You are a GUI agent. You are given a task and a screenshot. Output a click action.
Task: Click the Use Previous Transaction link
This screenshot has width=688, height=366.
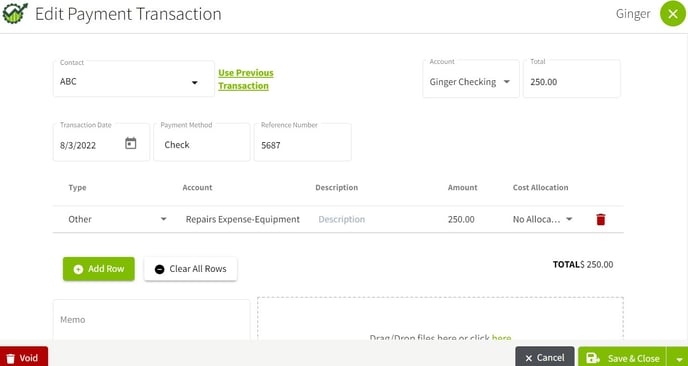point(246,79)
